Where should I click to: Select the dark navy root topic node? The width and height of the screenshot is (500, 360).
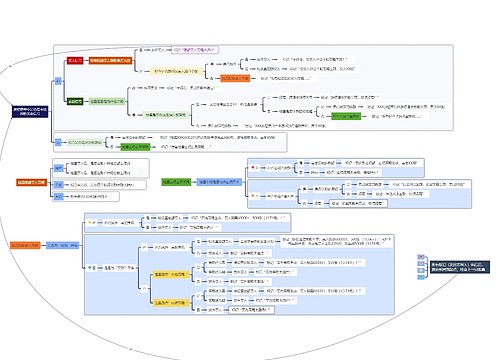(x=30, y=112)
